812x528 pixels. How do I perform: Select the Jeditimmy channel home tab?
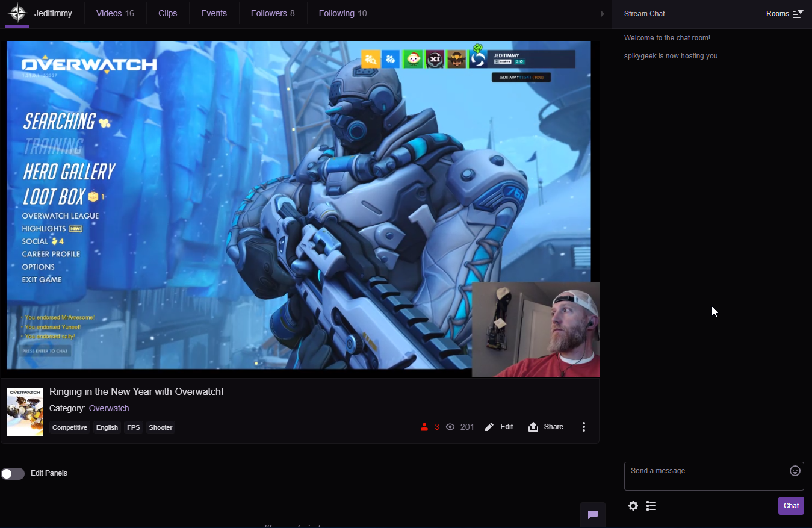coord(53,13)
